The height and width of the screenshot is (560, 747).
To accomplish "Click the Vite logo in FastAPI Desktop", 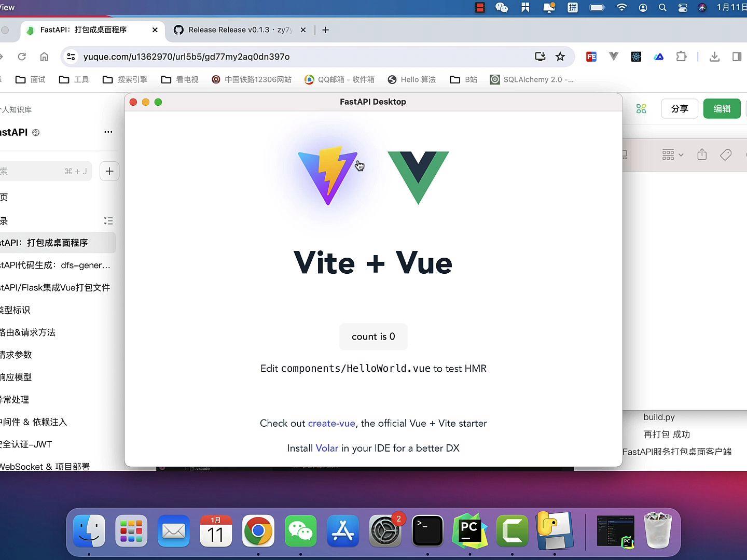I will coord(328,175).
